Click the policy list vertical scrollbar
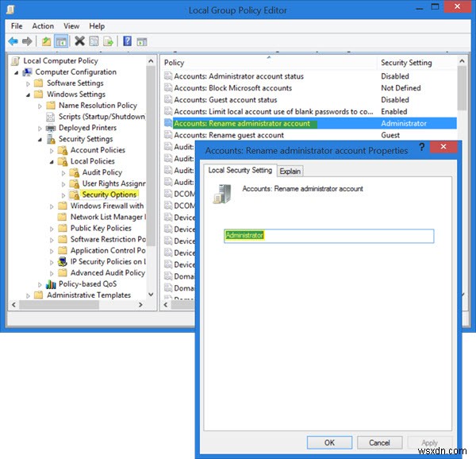 point(462,88)
